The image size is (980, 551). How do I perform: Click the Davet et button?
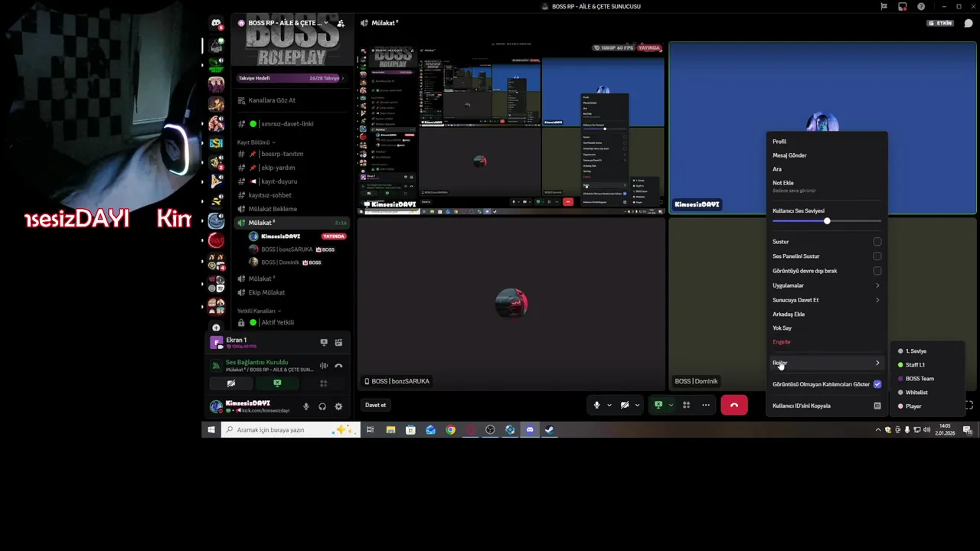(x=376, y=405)
